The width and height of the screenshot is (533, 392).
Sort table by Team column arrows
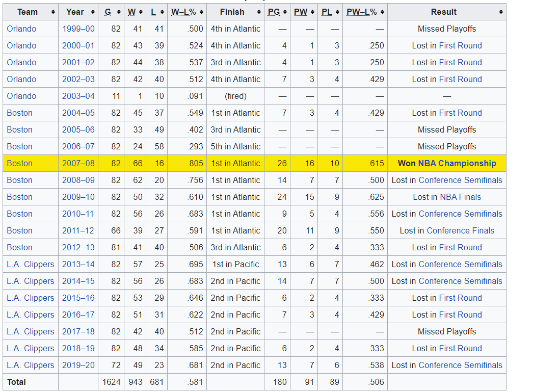coord(53,12)
